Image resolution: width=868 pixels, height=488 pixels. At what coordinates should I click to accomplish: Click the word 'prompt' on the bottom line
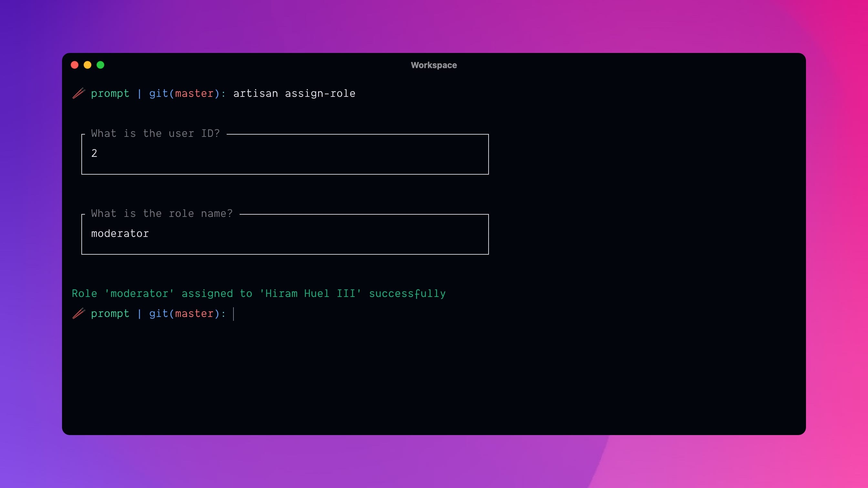110,314
